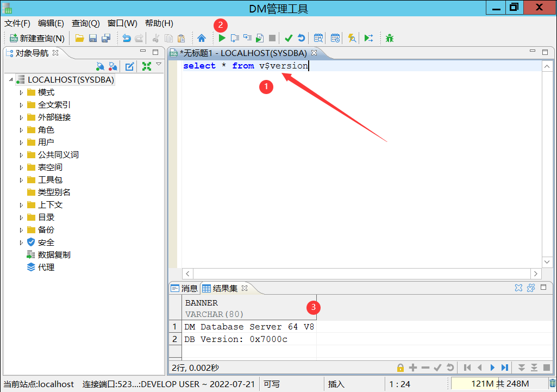557x392 pixels.
Task: Click the result set lock icon
Action: [400, 368]
